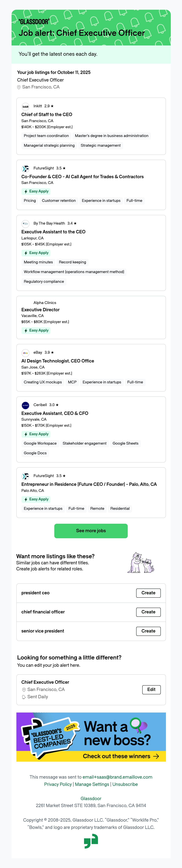Click the See more jobs button

click(91, 531)
